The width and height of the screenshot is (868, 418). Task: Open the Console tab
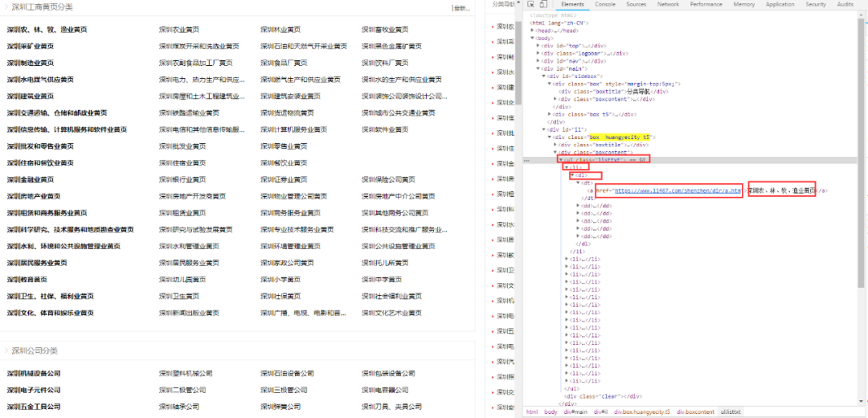(605, 5)
